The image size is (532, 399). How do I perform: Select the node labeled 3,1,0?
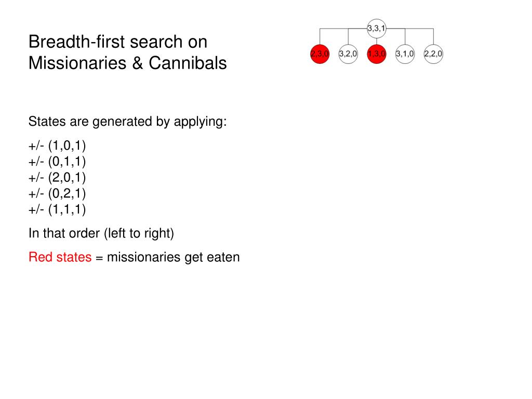pyautogui.click(x=405, y=54)
